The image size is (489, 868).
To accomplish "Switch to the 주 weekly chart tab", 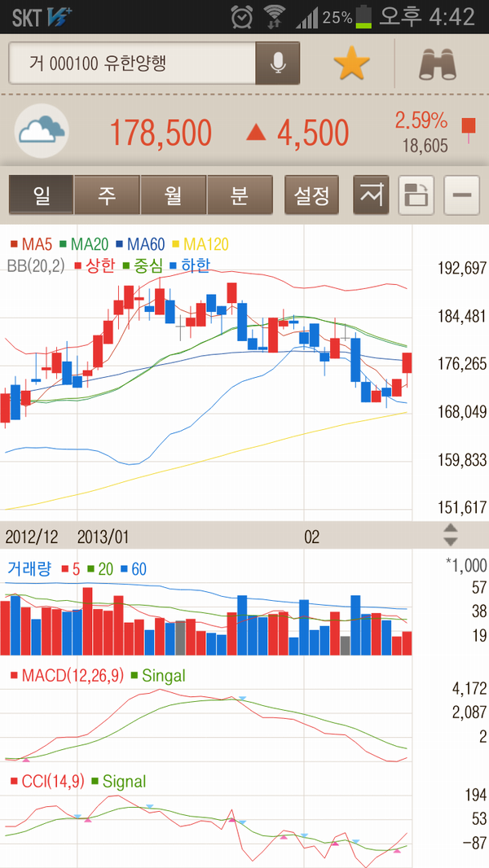I will pyautogui.click(x=107, y=195).
